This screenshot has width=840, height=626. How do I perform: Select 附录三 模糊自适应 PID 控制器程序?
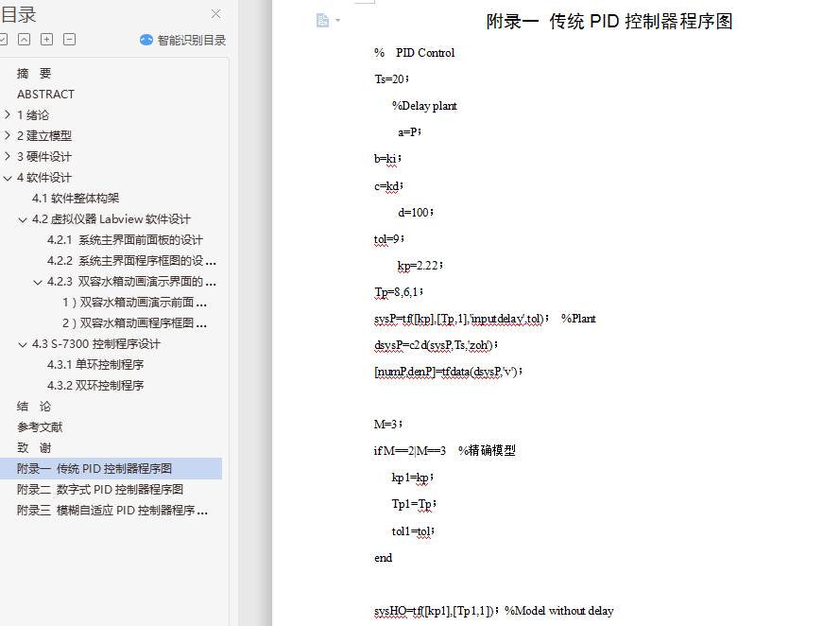(x=111, y=511)
